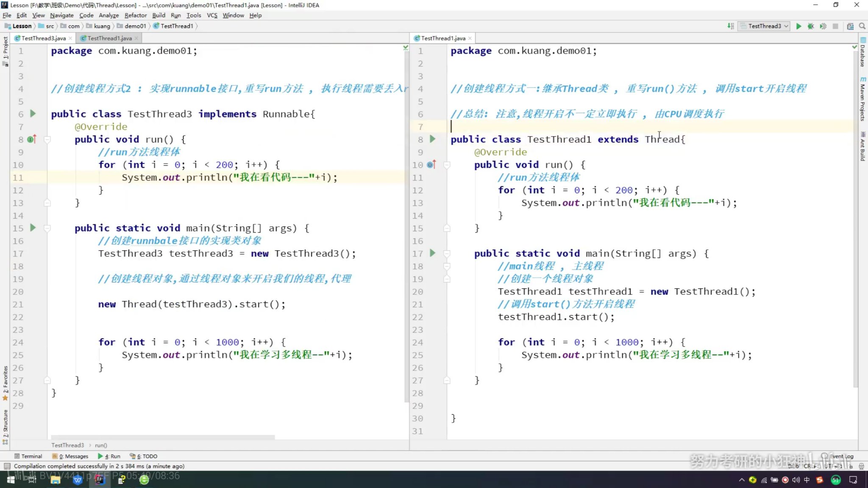This screenshot has height=488, width=868.
Task: Click the Build Project icon
Action: pyautogui.click(x=731, y=26)
